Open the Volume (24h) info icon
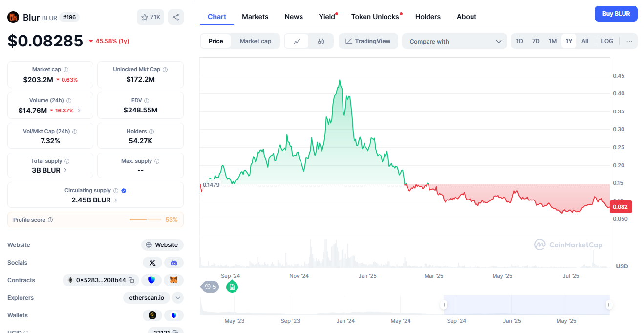644x333 pixels. [x=68, y=101]
